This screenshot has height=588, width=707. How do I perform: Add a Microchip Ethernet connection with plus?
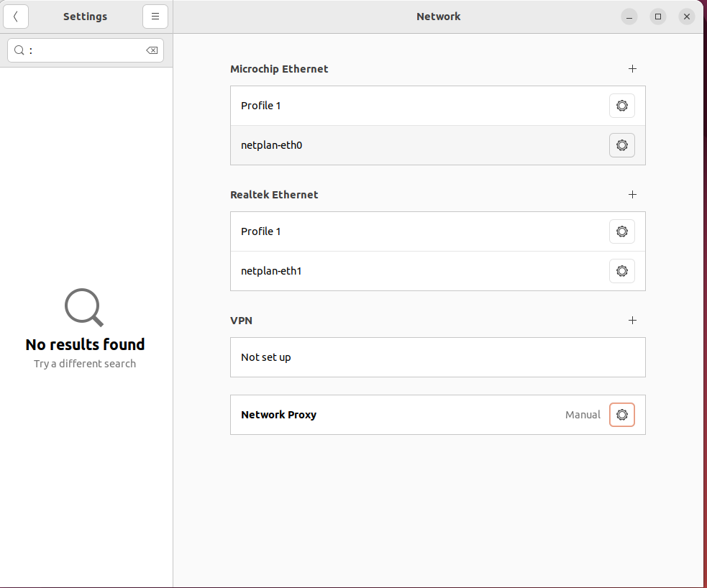632,68
